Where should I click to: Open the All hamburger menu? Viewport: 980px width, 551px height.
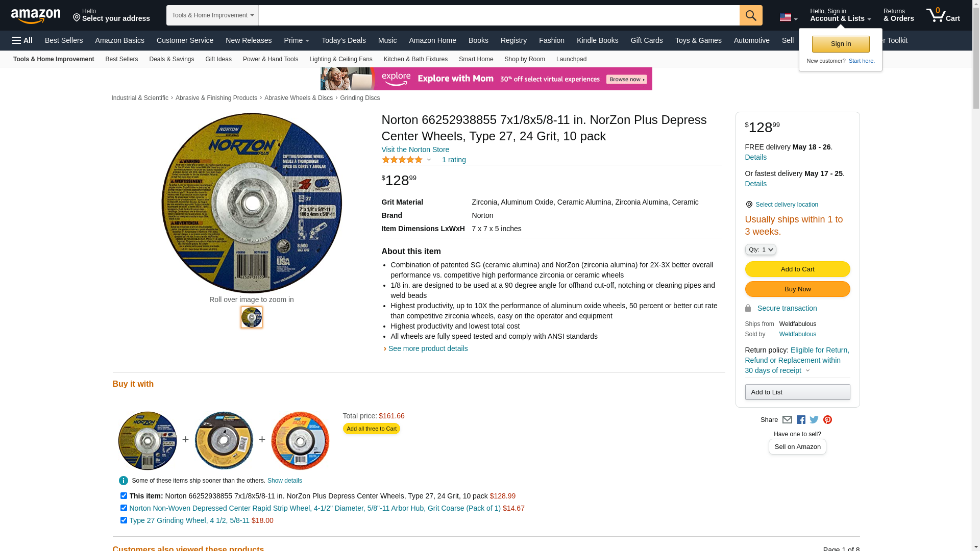(22, 40)
